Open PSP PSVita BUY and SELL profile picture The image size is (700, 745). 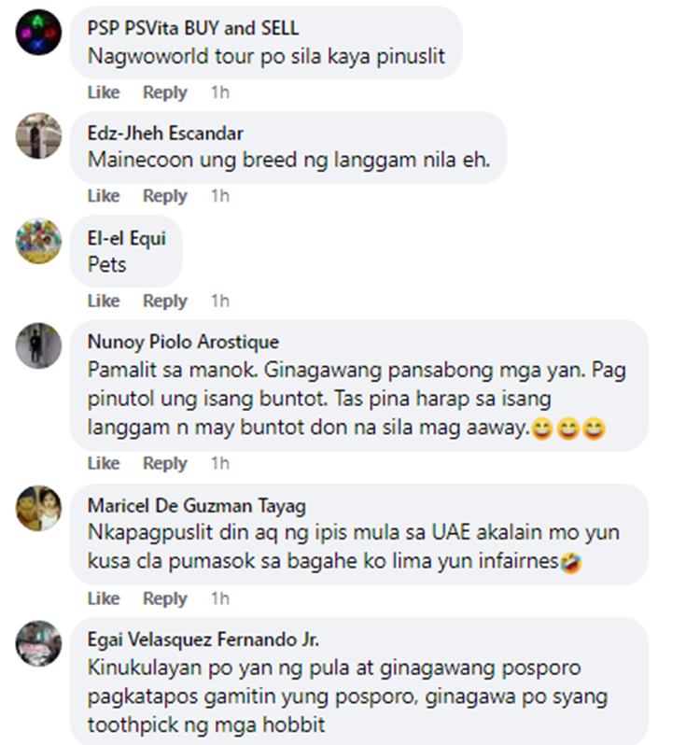click(x=38, y=33)
